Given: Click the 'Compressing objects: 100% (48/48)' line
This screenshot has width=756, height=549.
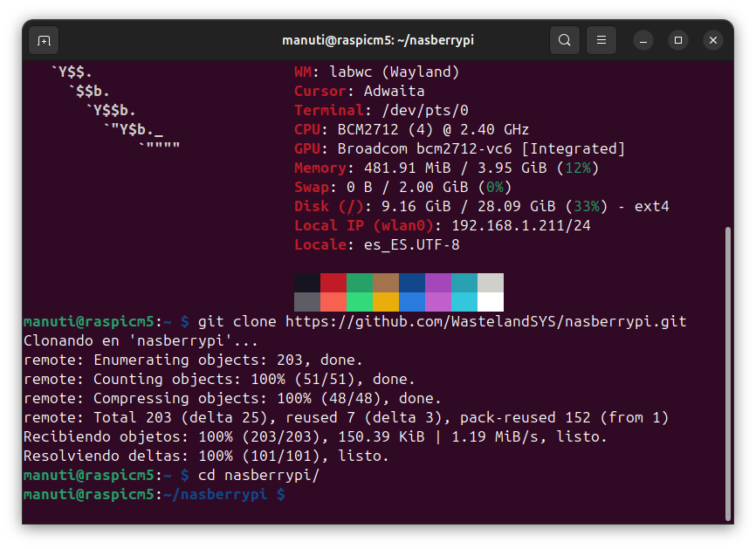Looking at the screenshot, I should (x=232, y=399).
